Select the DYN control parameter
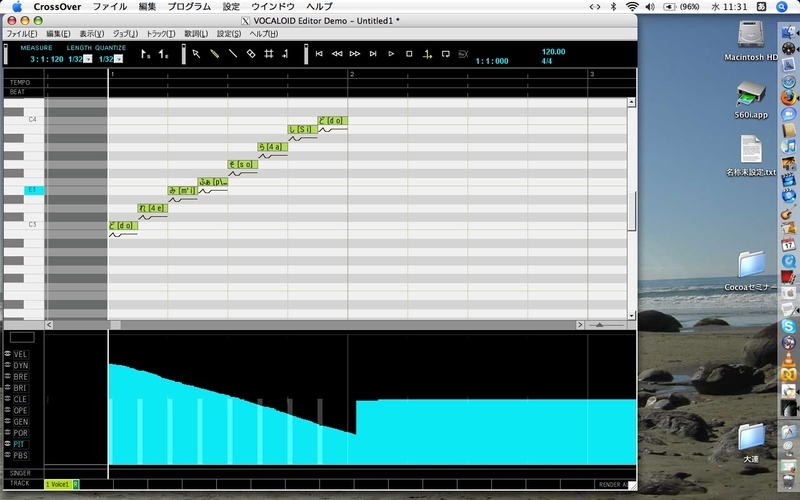 coord(20,365)
